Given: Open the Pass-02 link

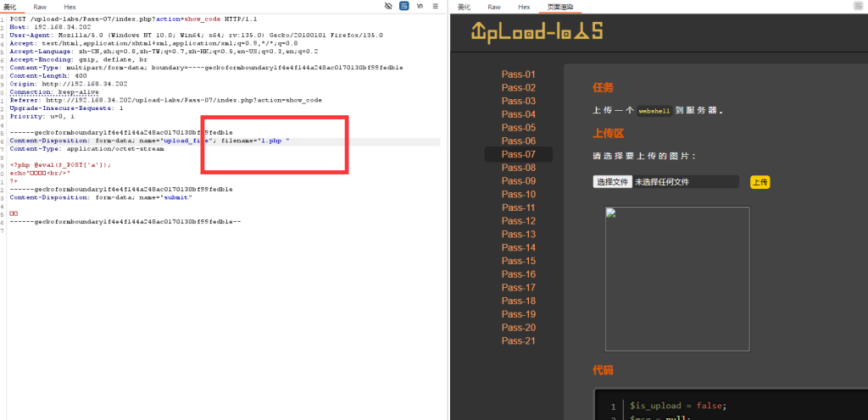Looking at the screenshot, I should [518, 88].
